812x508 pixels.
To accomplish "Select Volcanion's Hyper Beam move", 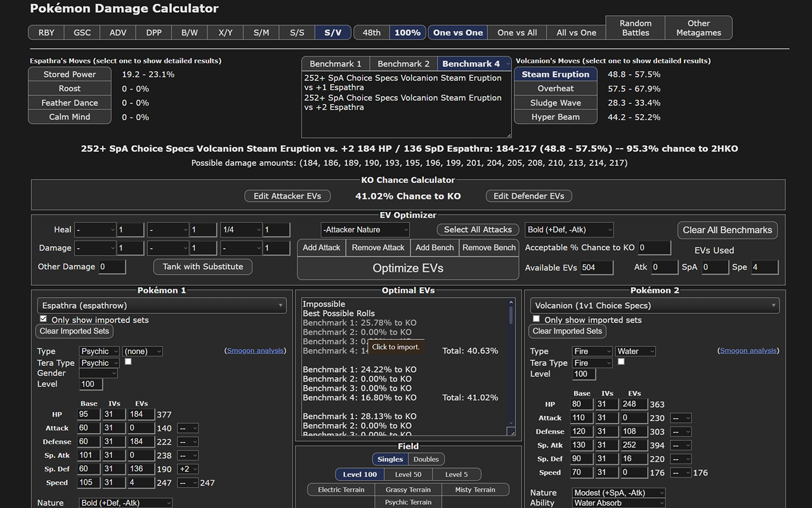I will [556, 117].
